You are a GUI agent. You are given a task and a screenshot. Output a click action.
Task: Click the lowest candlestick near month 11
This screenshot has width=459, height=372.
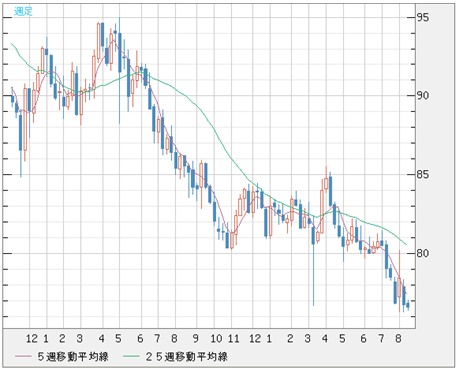(232, 240)
